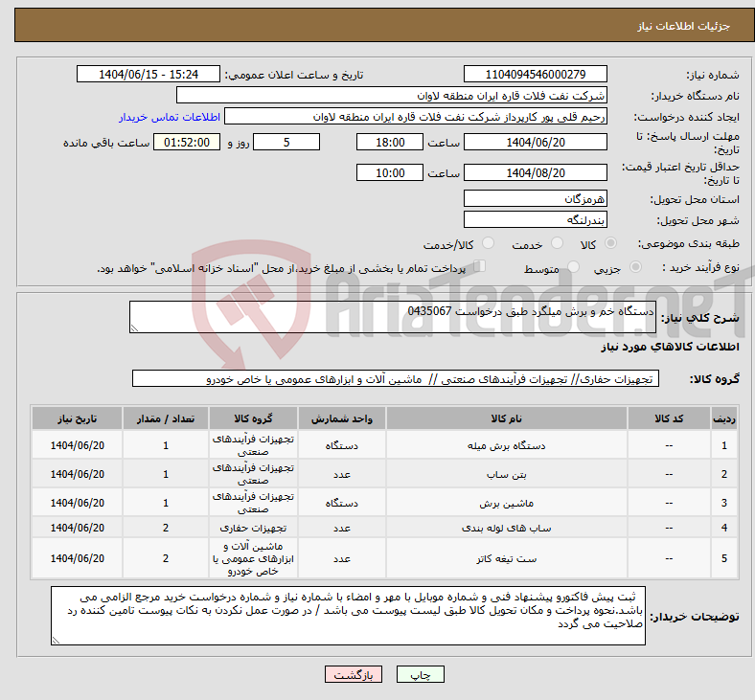Click the announcement date field 1404/06/15 - 15:24

[149, 74]
